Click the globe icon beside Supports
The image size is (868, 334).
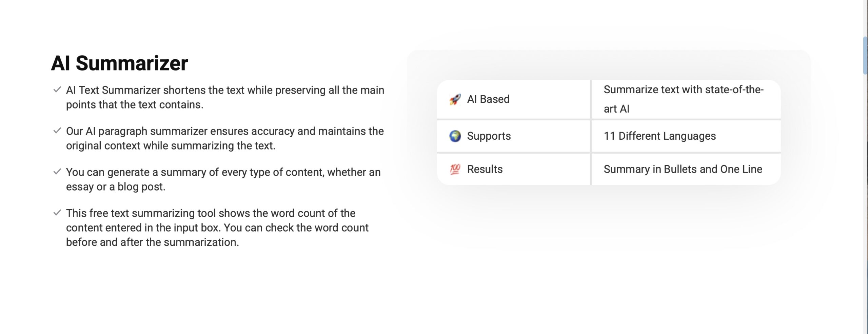[455, 136]
